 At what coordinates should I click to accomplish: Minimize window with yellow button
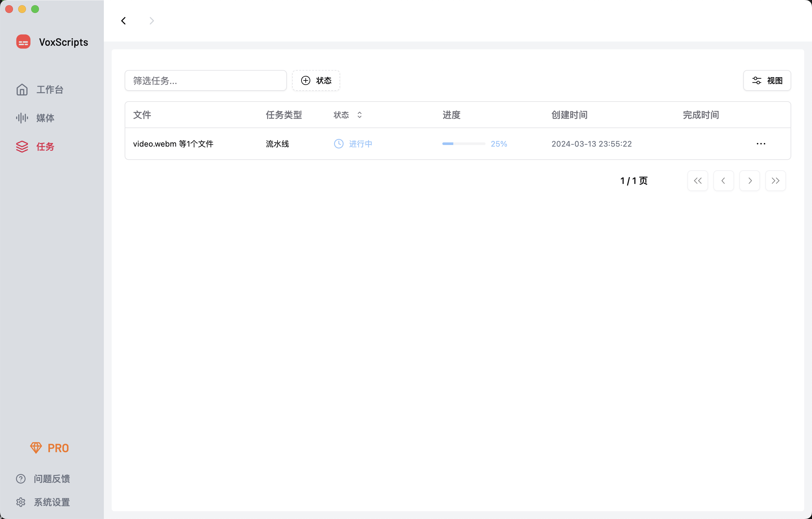tap(22, 9)
